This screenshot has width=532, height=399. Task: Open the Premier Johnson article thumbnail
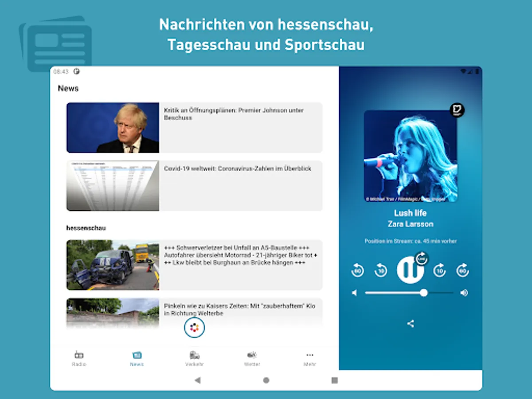pos(113,128)
